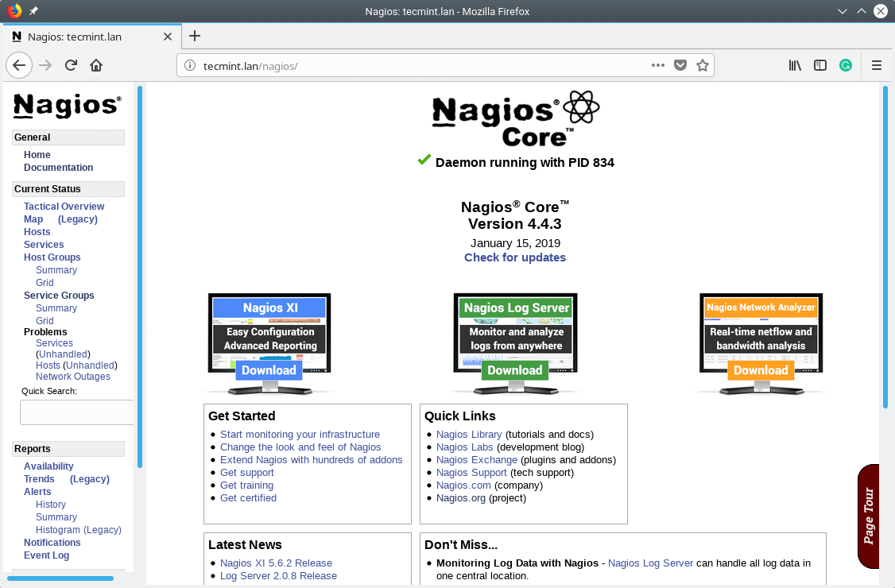The image size is (895, 588).
Task: Open a new browser tab
Action: tap(195, 36)
